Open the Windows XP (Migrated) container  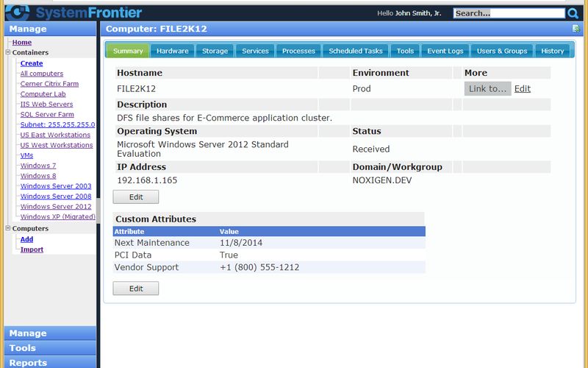point(58,216)
